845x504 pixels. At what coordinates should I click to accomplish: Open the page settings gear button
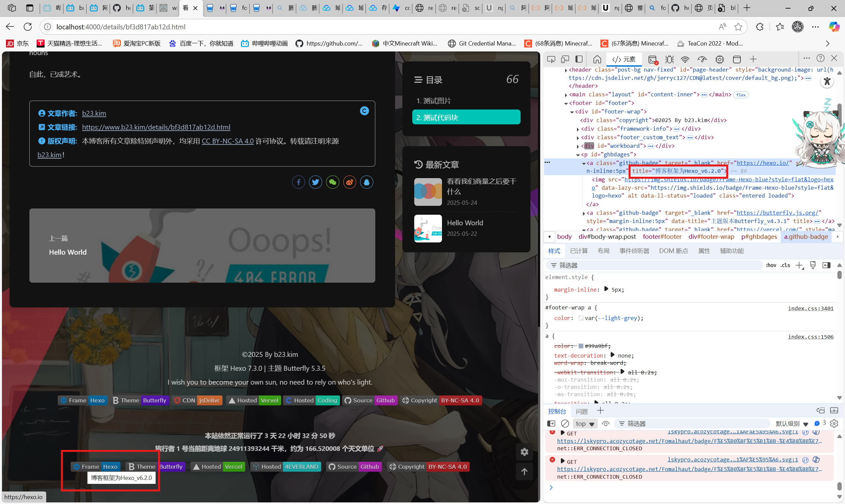pyautogui.click(x=524, y=452)
